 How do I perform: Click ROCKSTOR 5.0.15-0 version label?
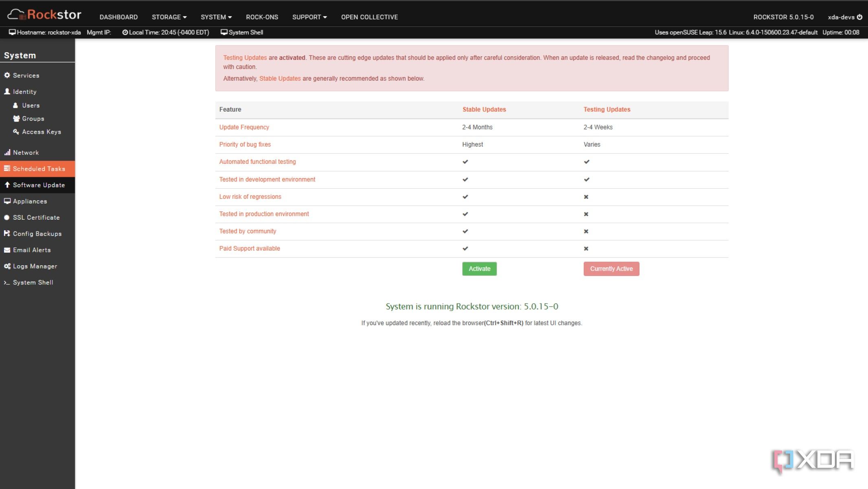click(x=783, y=17)
